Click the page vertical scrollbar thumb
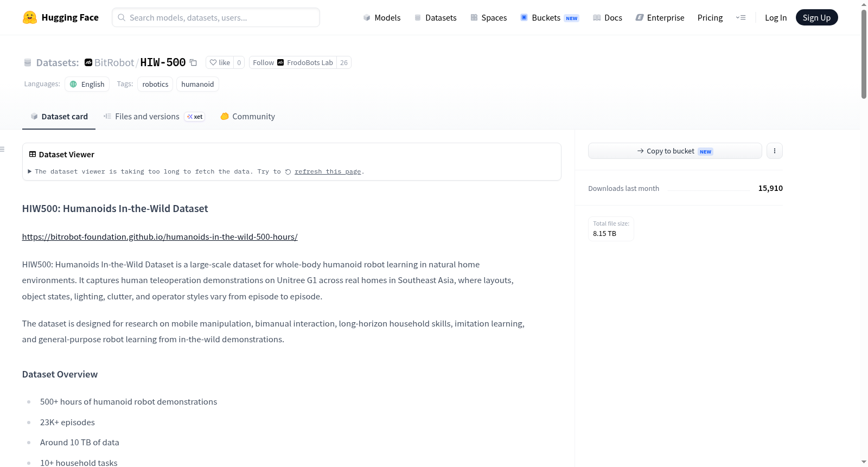Viewport: 868px width, 467px height. (864, 53)
